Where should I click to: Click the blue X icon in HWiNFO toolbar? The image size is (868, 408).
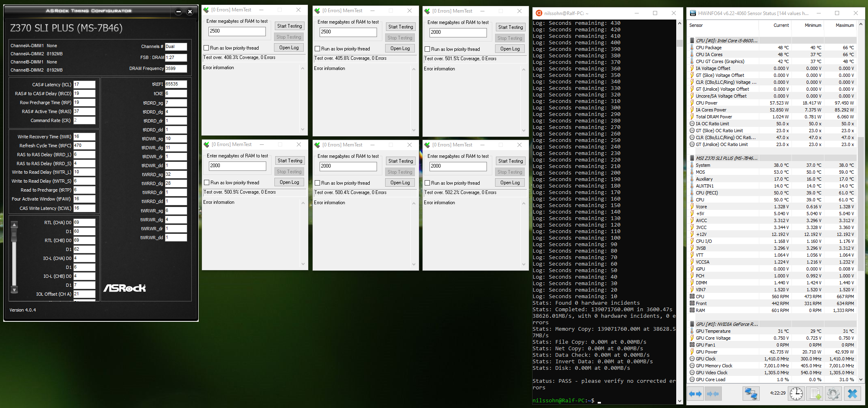[853, 393]
